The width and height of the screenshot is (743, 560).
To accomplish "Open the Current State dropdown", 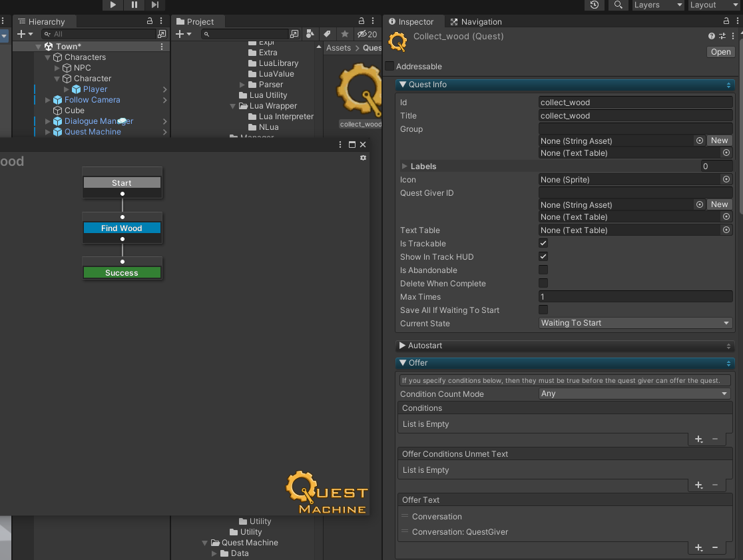I will click(635, 323).
